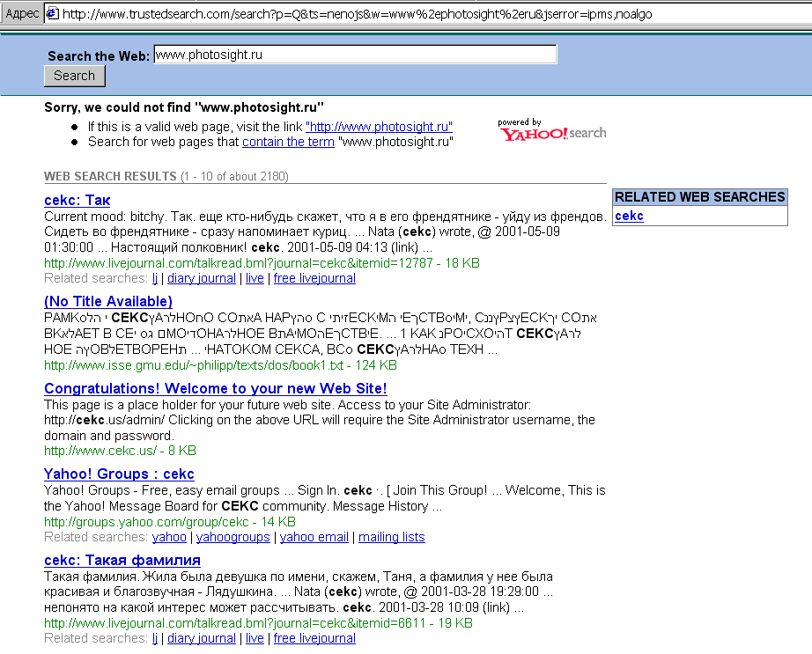Click "free livejournal" under first result
This screenshot has height=654, width=812.
pyautogui.click(x=314, y=278)
